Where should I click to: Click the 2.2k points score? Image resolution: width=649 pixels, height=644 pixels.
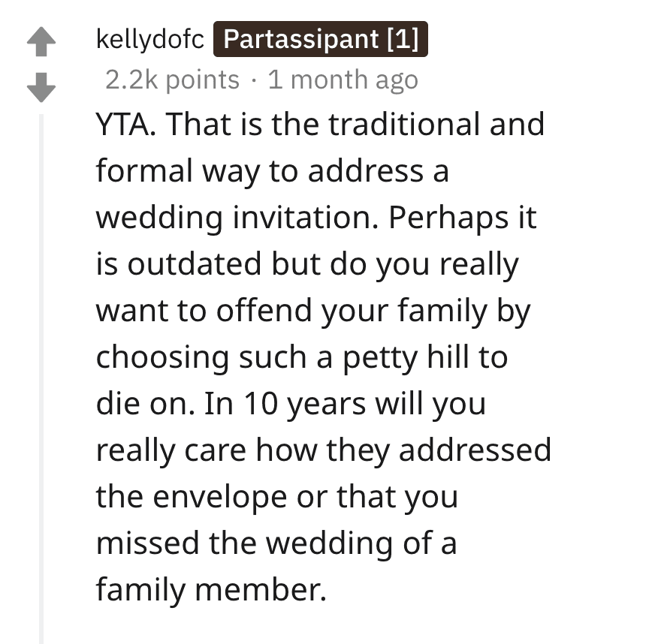pos(172,80)
